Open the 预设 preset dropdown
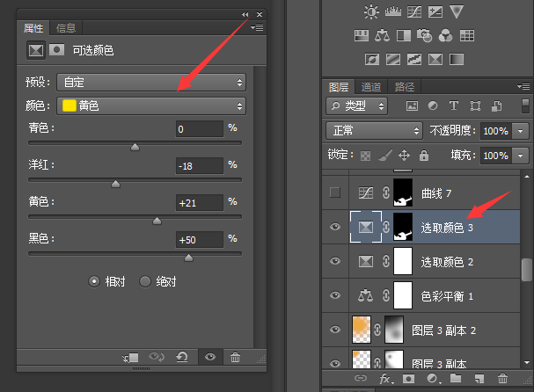This screenshot has width=534, height=392. pos(151,83)
